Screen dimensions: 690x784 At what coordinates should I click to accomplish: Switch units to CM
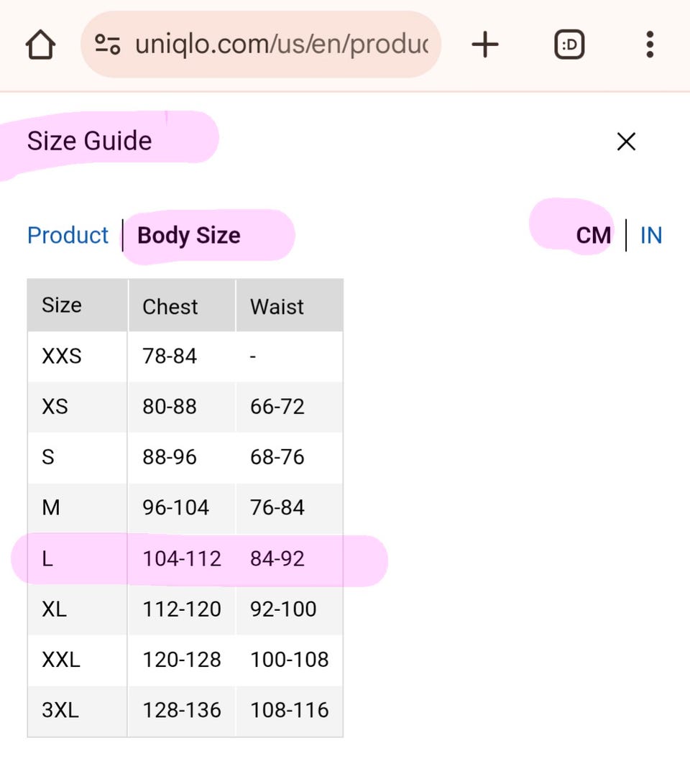coord(593,236)
